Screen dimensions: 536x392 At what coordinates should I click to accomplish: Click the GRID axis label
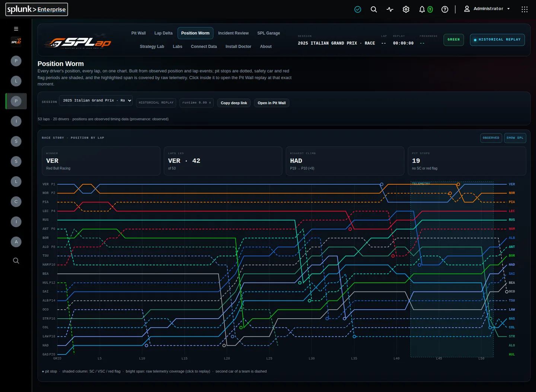pyautogui.click(x=57, y=358)
